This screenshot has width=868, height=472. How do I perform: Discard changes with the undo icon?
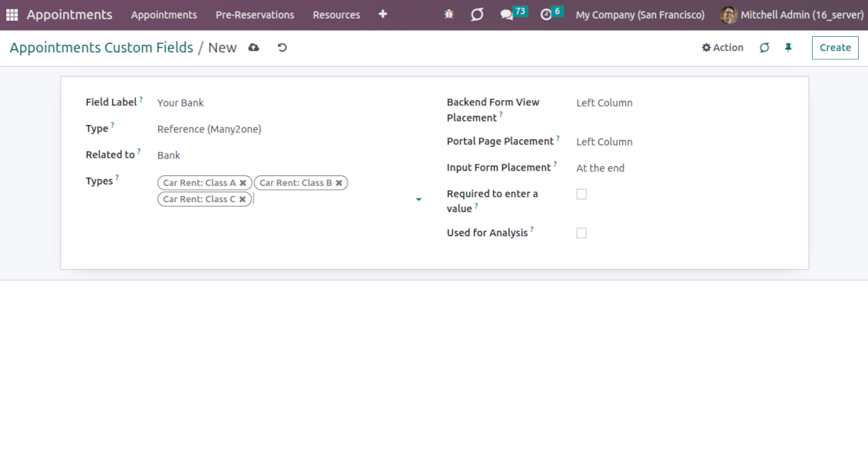(282, 48)
